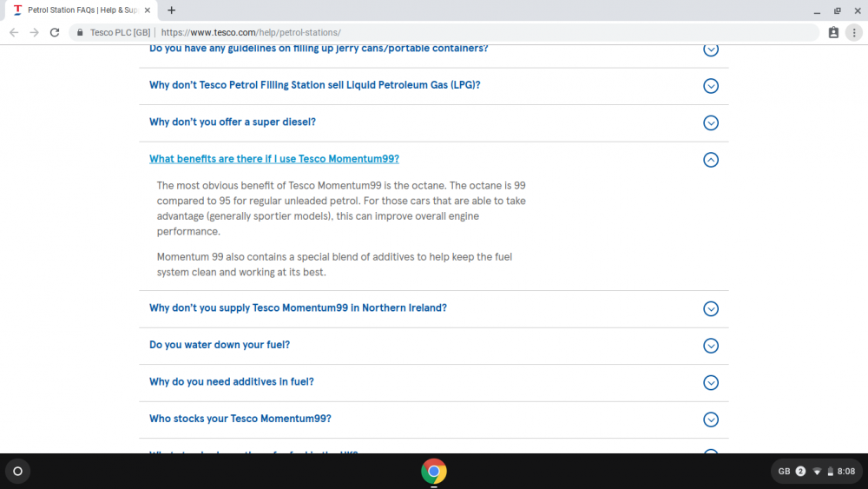
Task: Expand the super diesel question chevron
Action: (711, 123)
